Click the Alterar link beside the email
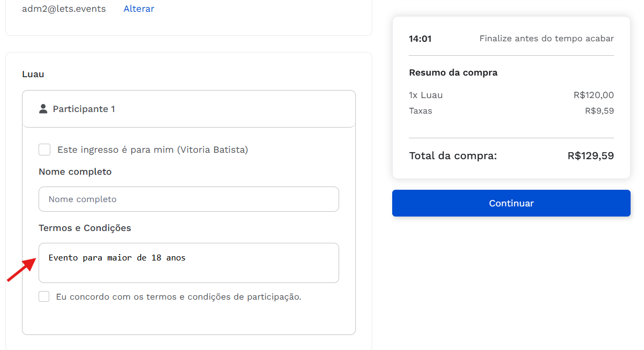The width and height of the screenshot is (644, 350). (x=139, y=9)
